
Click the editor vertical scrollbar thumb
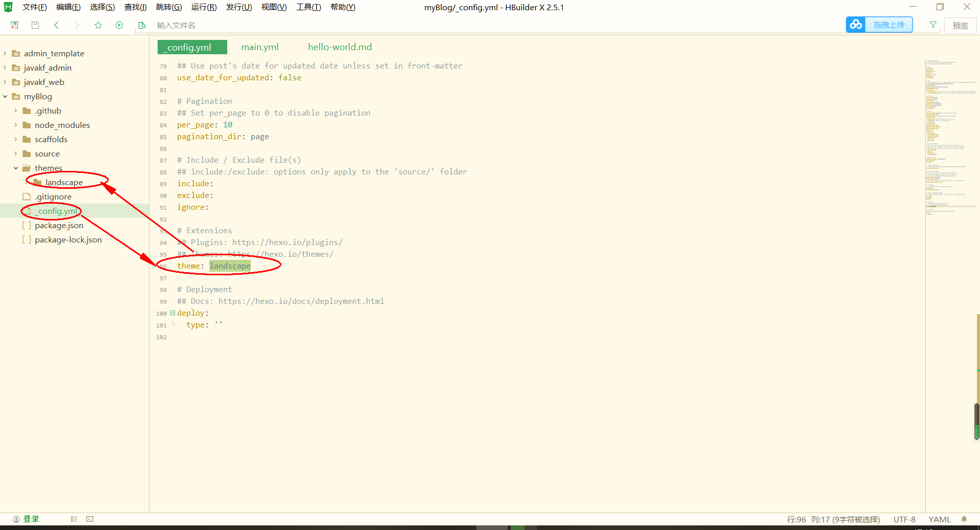pos(977,422)
